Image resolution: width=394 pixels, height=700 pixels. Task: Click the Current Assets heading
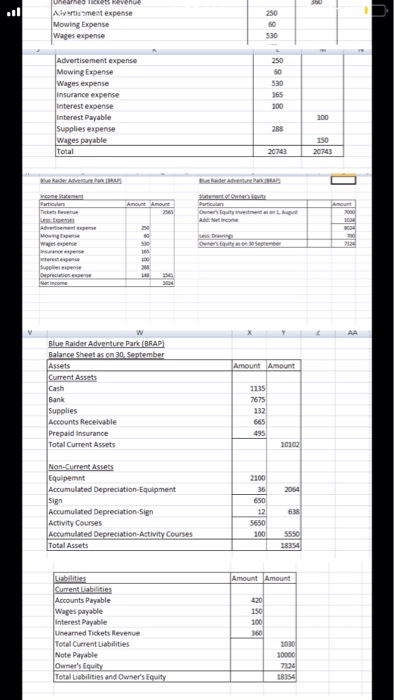[x=73, y=377]
